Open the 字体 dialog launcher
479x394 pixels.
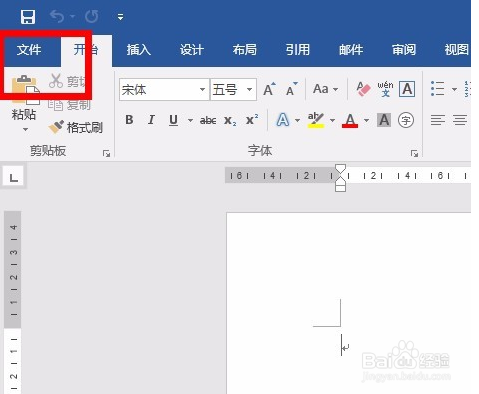(414, 153)
